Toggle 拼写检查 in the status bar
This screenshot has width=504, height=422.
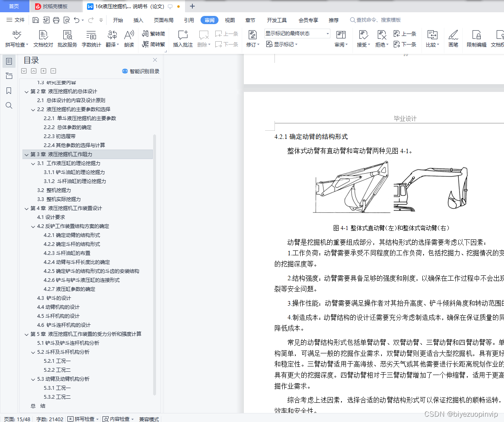83,419
